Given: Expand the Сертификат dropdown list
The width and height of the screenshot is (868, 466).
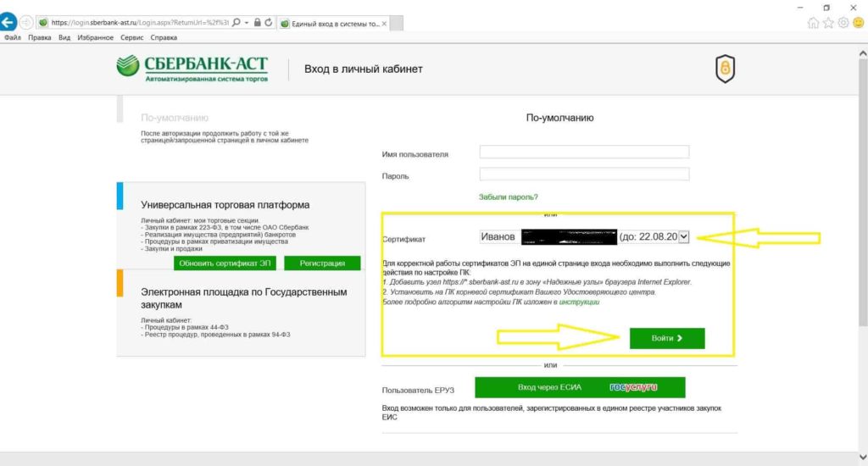Looking at the screenshot, I should click(x=684, y=237).
